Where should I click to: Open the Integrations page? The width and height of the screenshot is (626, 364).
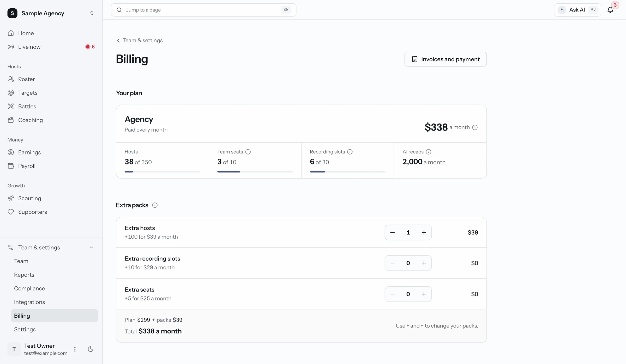(54, 302)
